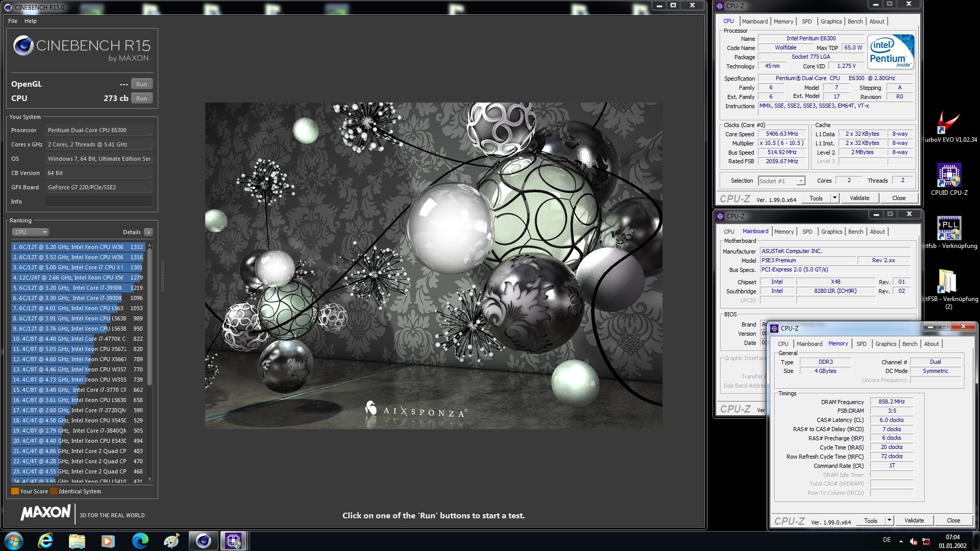Switch to CPU-Z via taskbar icon
Screen dimensions: 980x551
[x=234, y=541]
